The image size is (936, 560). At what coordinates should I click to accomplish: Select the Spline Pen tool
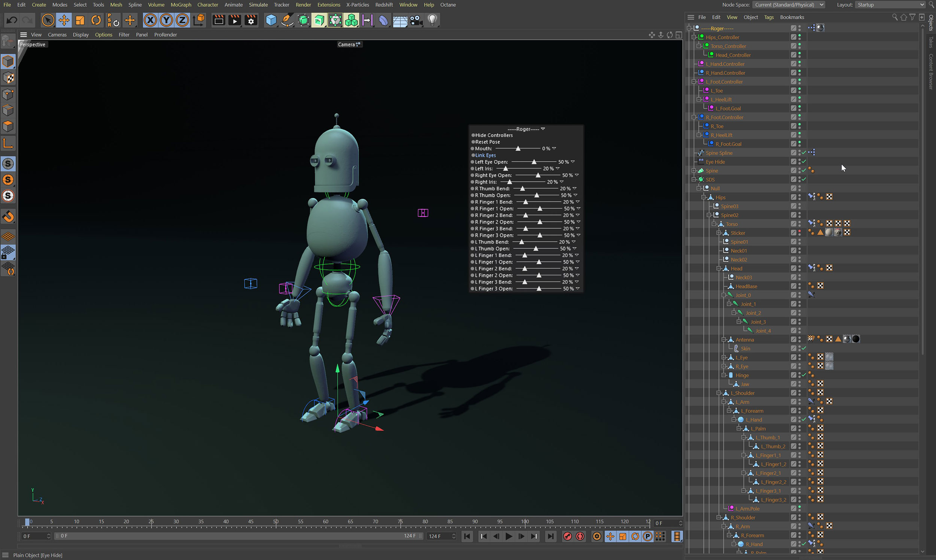pyautogui.click(x=287, y=20)
